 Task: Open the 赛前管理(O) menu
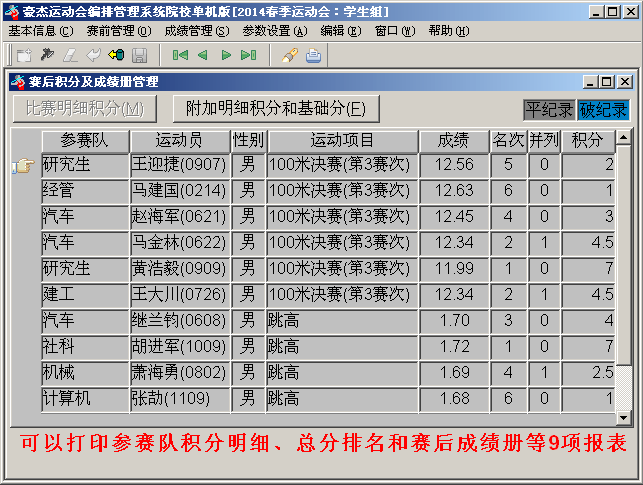click(119, 31)
